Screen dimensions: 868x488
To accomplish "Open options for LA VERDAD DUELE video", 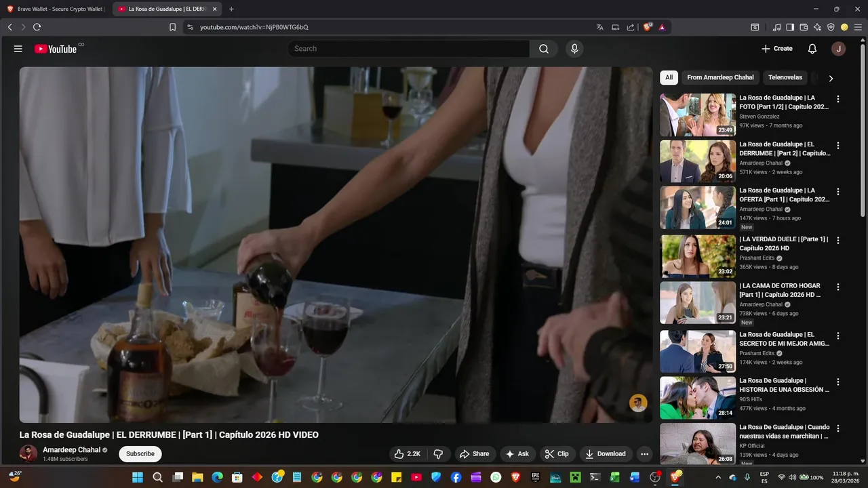I will click(x=837, y=241).
